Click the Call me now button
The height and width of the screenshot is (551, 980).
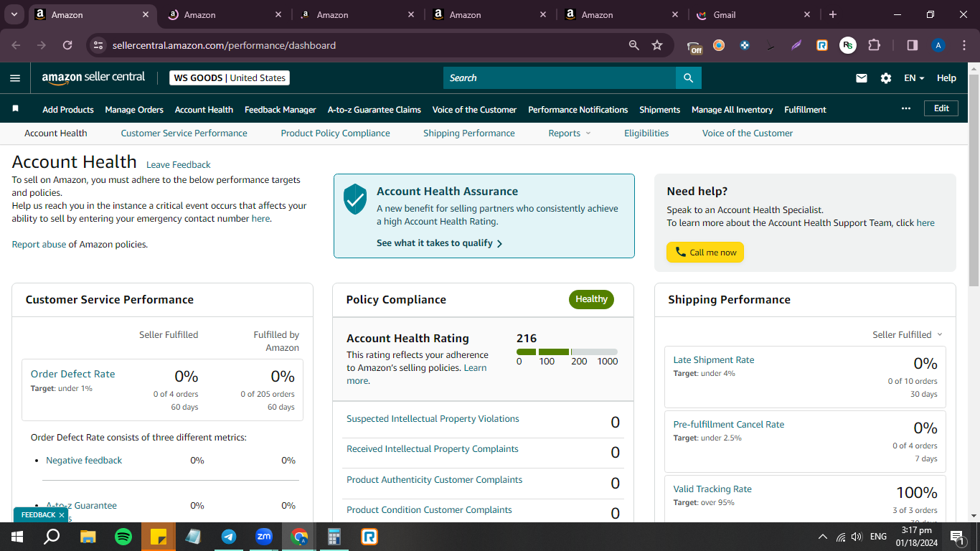click(705, 253)
